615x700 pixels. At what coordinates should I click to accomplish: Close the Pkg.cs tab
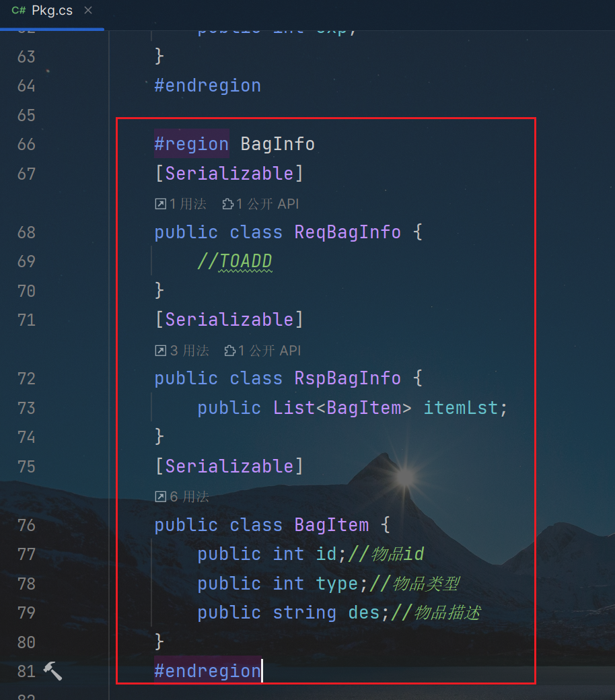pyautogui.click(x=88, y=10)
